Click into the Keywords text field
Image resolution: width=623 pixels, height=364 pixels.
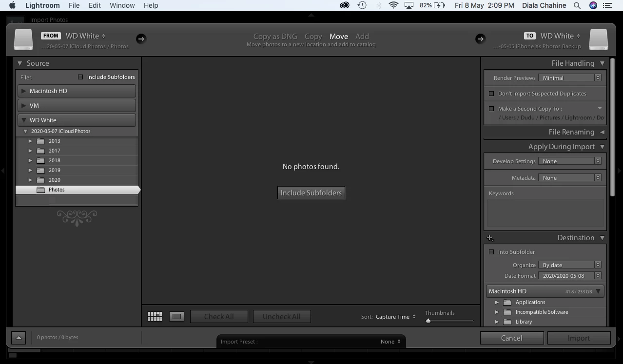(x=545, y=212)
